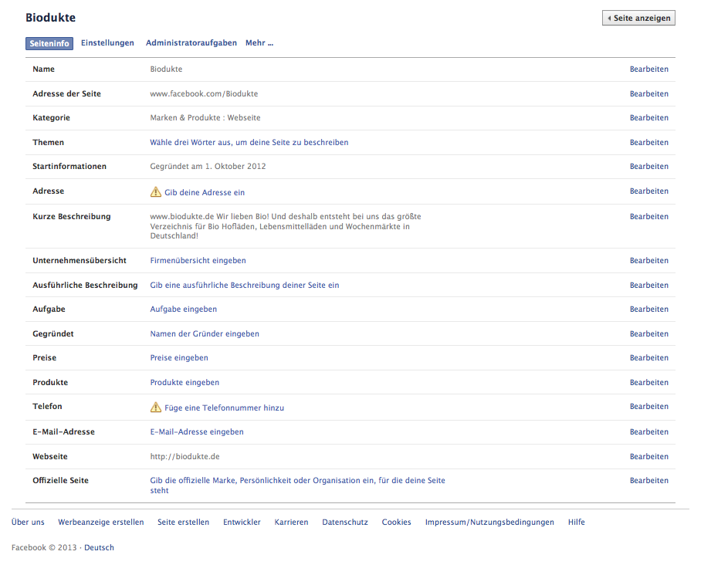
Task: Edit the Name row via Bearbeiten
Action: tap(648, 69)
